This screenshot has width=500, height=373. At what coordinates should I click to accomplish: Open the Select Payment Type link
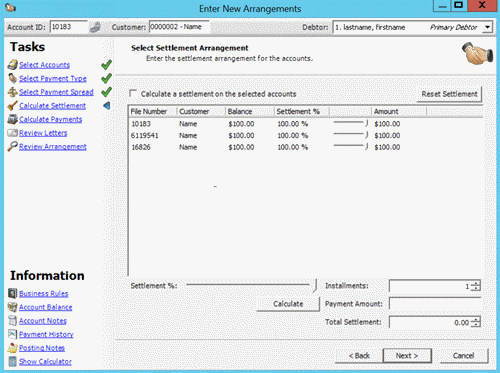pyautogui.click(x=53, y=79)
